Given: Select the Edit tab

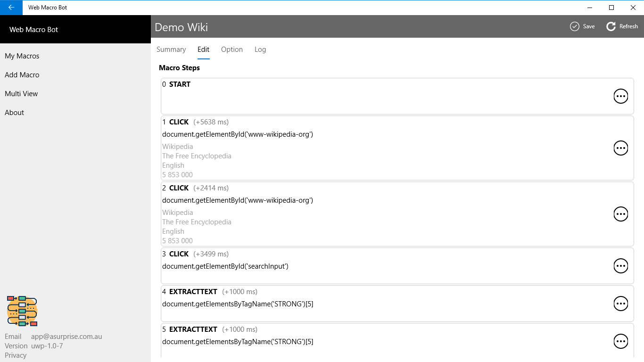Looking at the screenshot, I should (204, 49).
